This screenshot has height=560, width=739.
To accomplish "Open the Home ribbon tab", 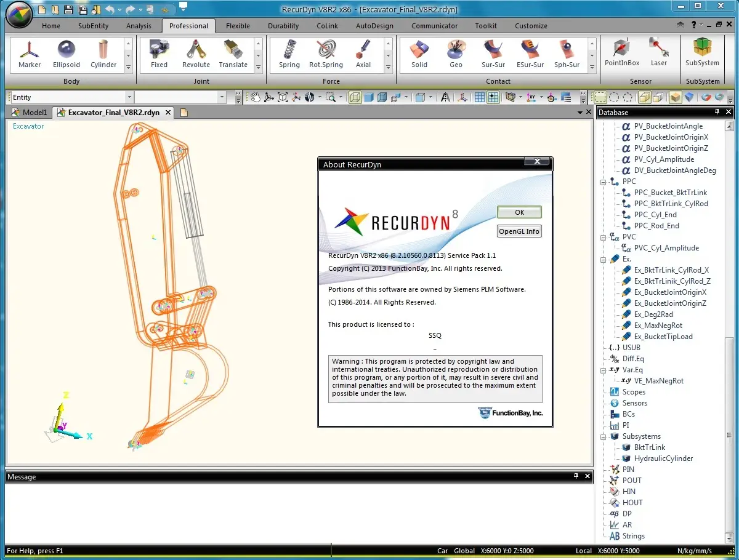I will (51, 26).
